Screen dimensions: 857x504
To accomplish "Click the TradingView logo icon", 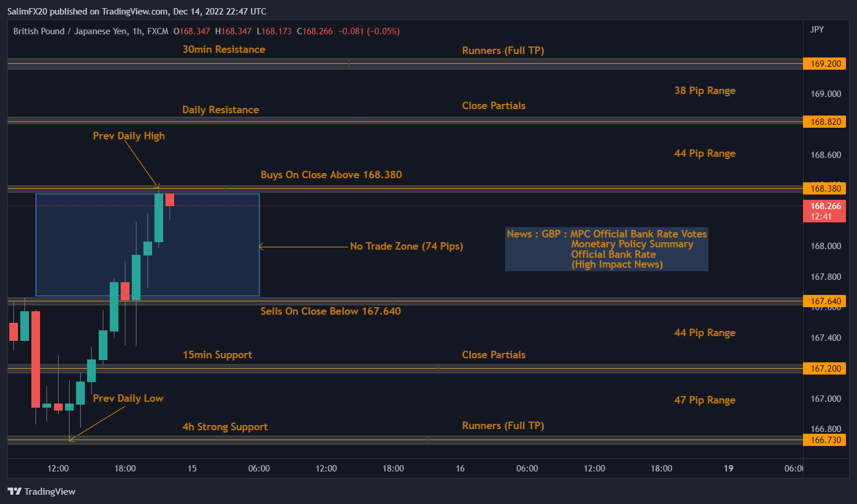I will tap(15, 491).
